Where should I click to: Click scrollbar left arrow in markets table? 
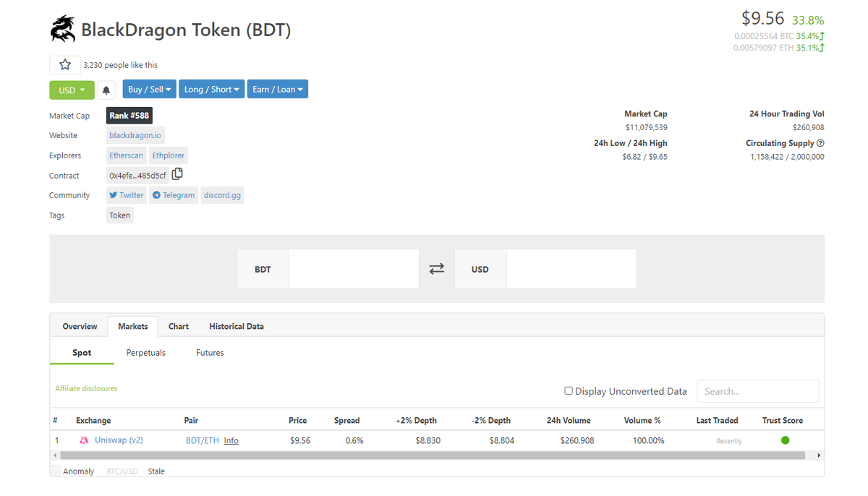pyautogui.click(x=54, y=456)
